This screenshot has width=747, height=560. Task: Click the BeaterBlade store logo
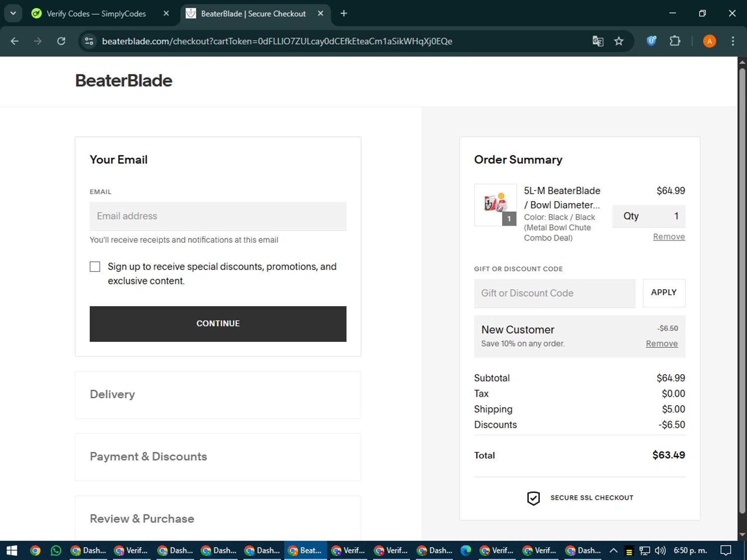coord(124,81)
